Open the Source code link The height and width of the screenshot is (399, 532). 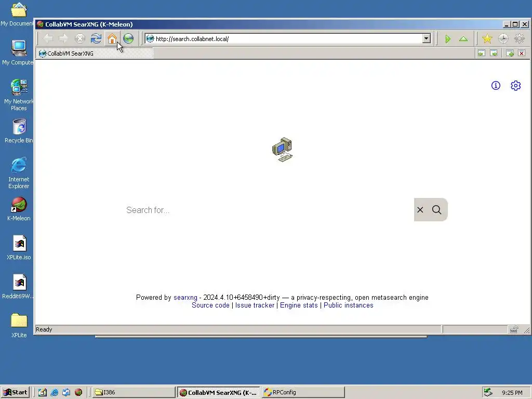point(210,305)
